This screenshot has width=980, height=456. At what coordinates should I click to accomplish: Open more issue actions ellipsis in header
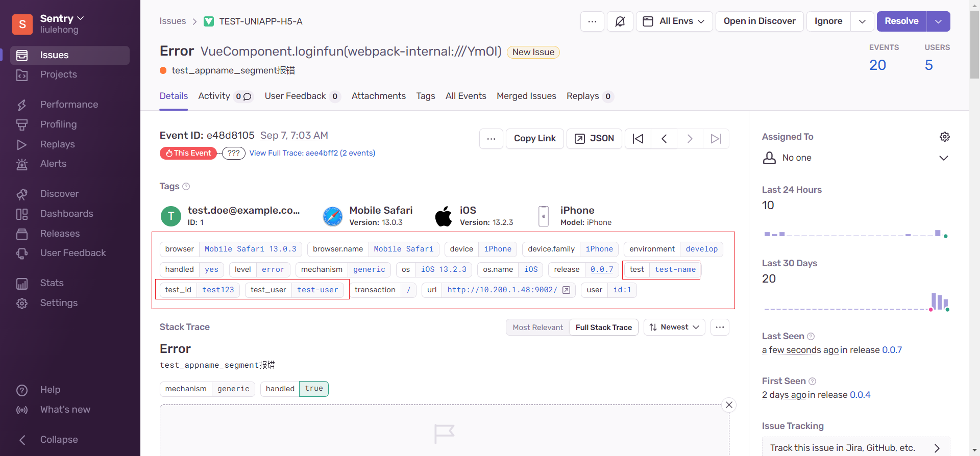[x=592, y=21]
